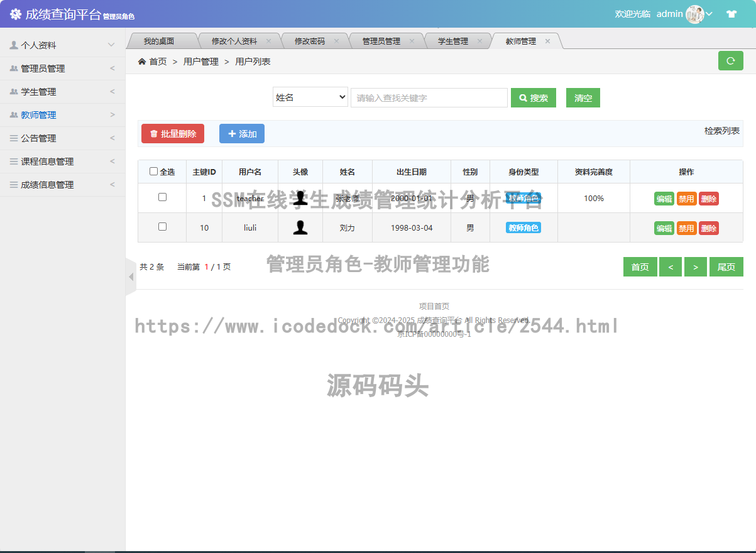Click 编辑 for user liuli
The height and width of the screenshot is (553, 756).
(664, 228)
